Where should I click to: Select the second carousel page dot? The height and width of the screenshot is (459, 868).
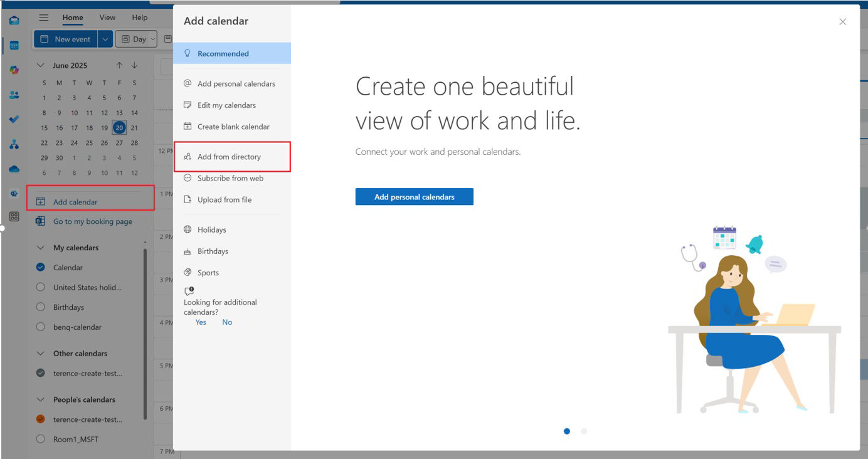click(x=584, y=431)
